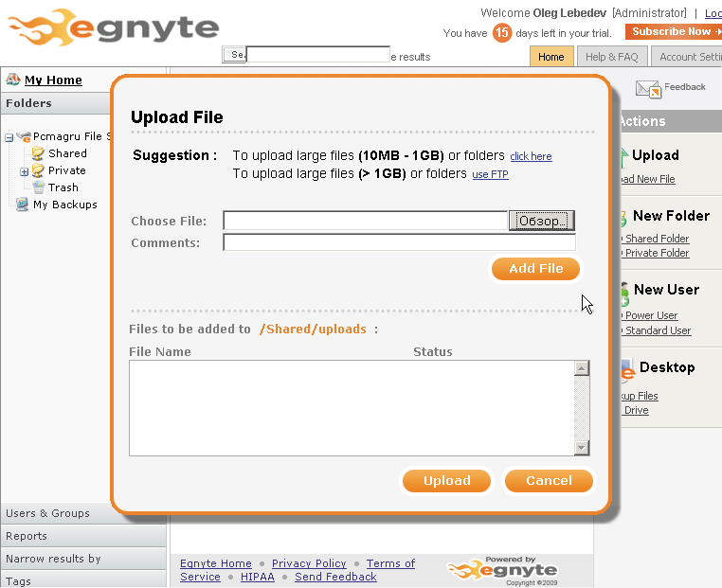The height and width of the screenshot is (588, 722).
Task: Expand the Reports panel
Action: click(83, 536)
